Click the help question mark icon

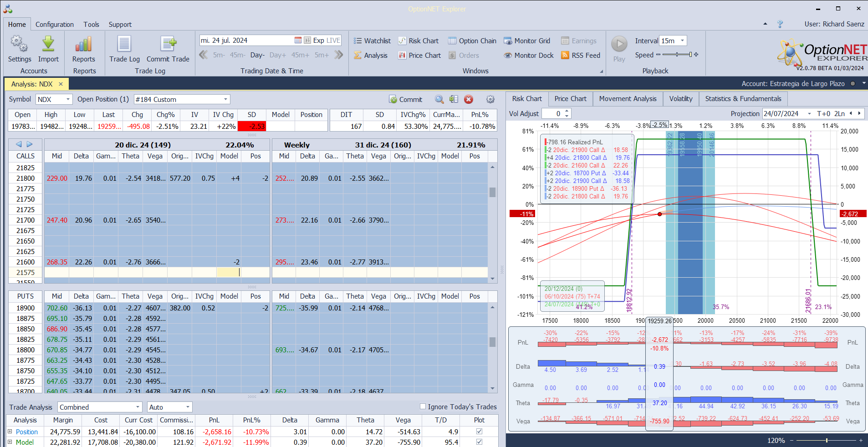point(780,24)
